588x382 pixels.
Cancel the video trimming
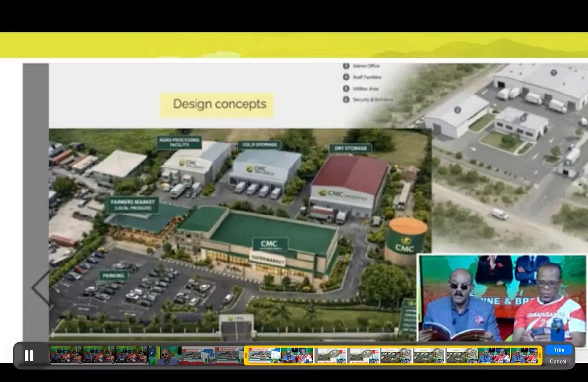click(x=558, y=361)
